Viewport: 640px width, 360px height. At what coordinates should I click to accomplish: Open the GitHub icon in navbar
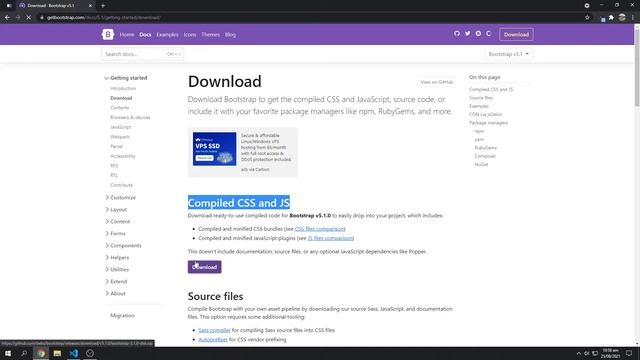click(x=457, y=33)
